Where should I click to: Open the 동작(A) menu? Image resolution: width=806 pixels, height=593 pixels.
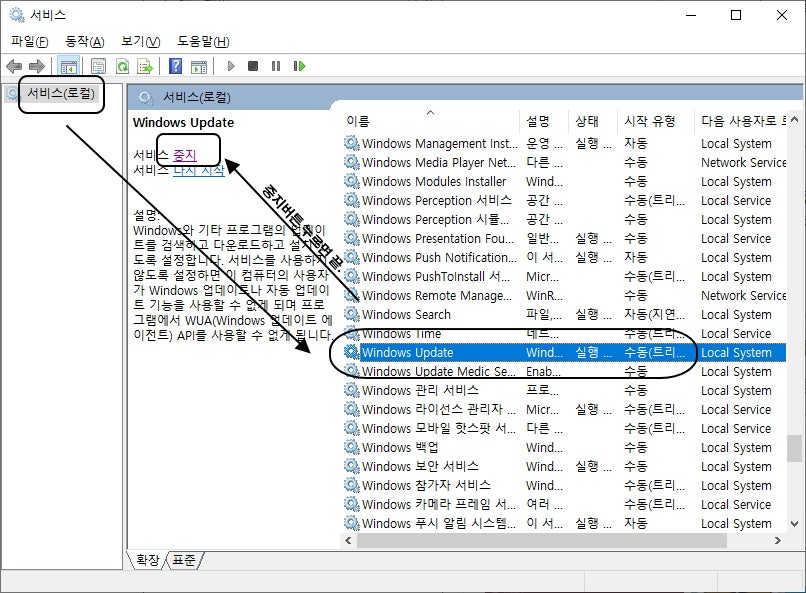tap(85, 42)
